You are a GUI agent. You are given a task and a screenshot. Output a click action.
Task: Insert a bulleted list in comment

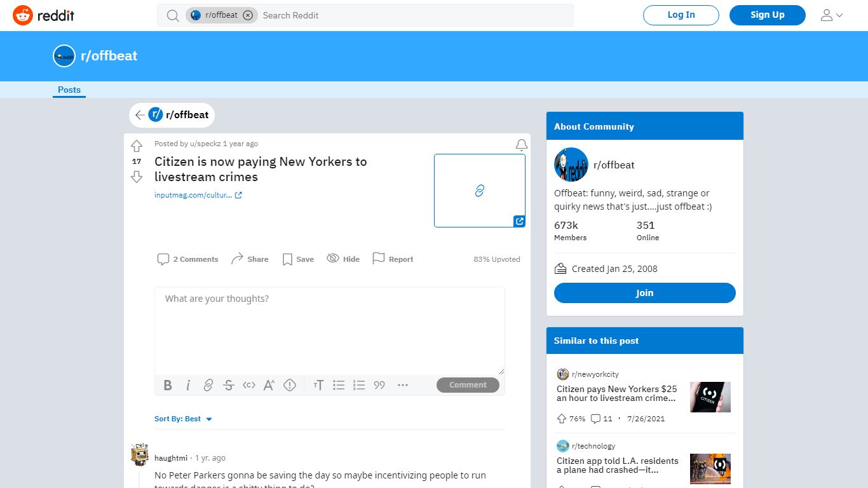click(339, 385)
